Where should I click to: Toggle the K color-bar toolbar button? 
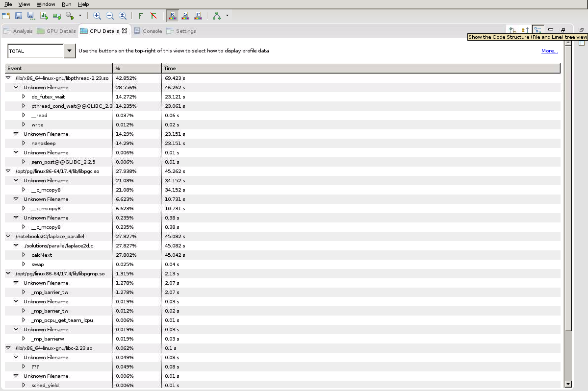click(x=173, y=16)
